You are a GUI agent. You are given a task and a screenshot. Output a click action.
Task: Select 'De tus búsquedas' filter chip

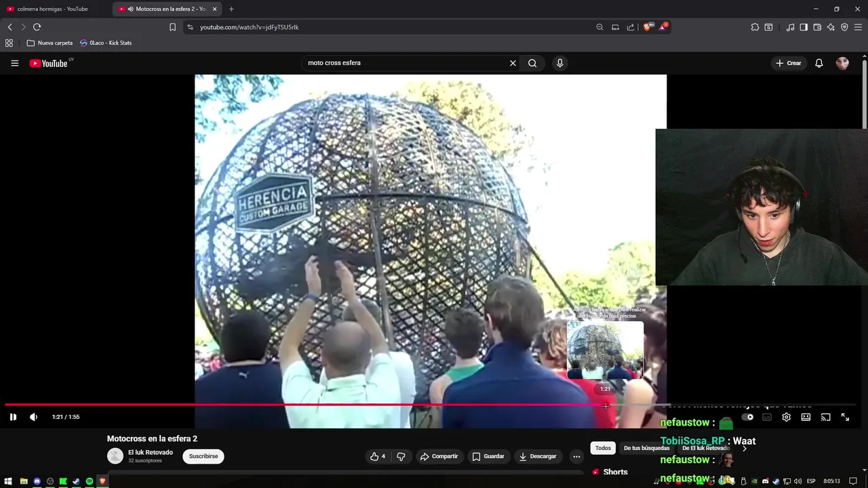646,448
